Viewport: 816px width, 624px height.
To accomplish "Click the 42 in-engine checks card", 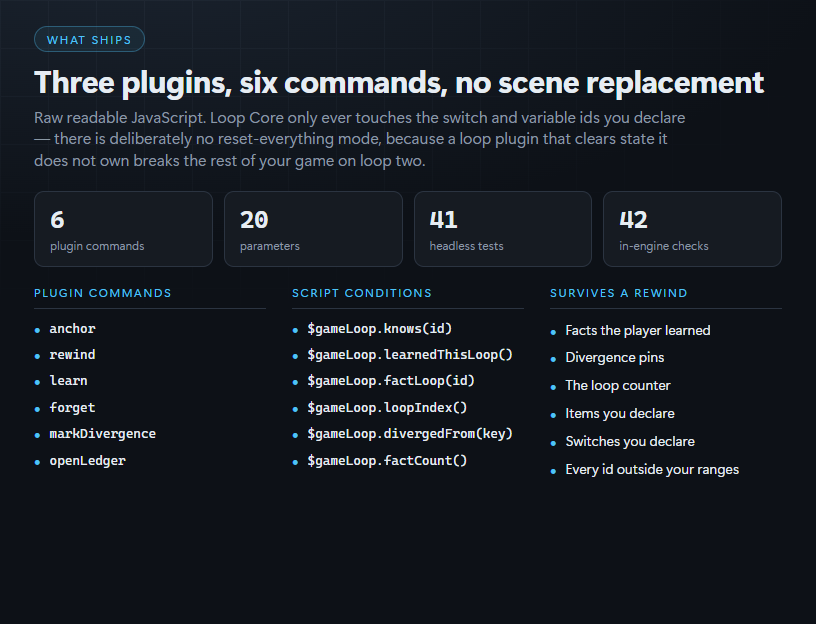I will (x=692, y=229).
